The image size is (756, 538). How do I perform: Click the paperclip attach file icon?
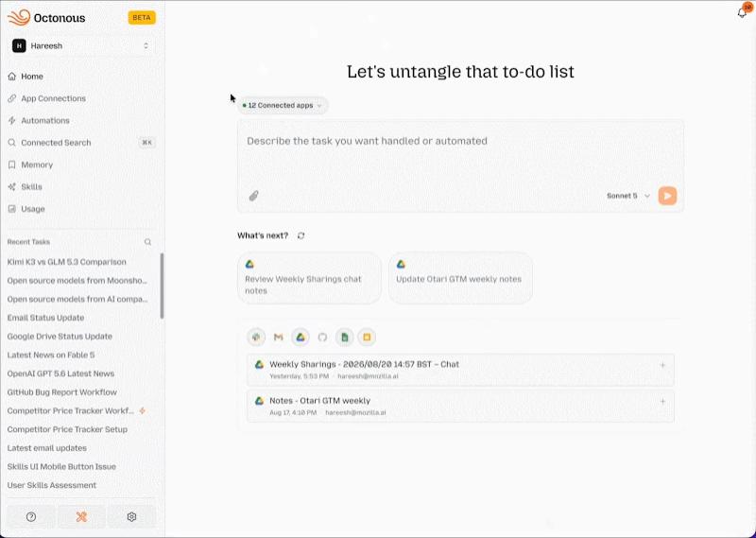253,196
